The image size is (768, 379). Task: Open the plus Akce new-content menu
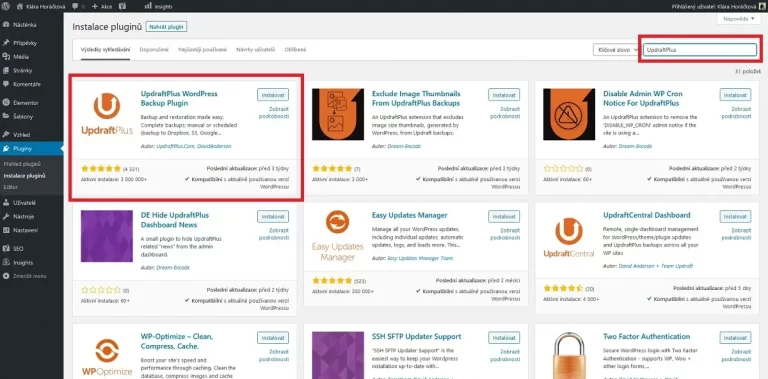[x=102, y=6]
